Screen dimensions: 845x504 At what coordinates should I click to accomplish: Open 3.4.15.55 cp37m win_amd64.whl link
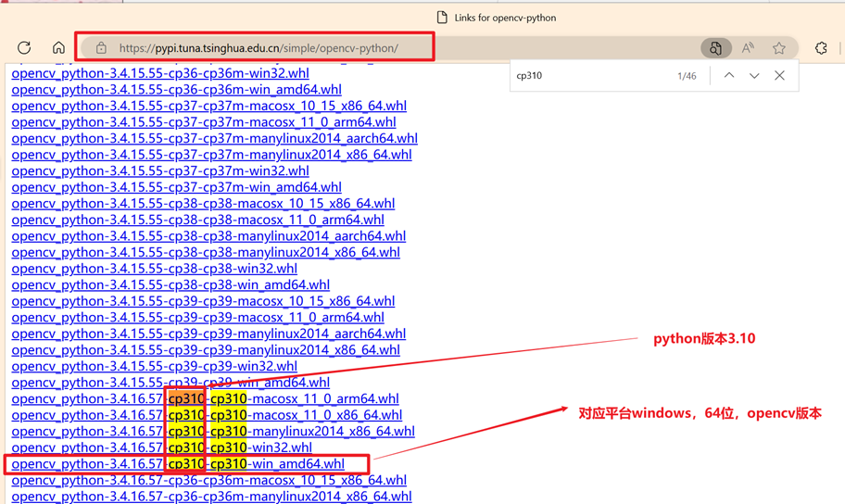(x=176, y=187)
